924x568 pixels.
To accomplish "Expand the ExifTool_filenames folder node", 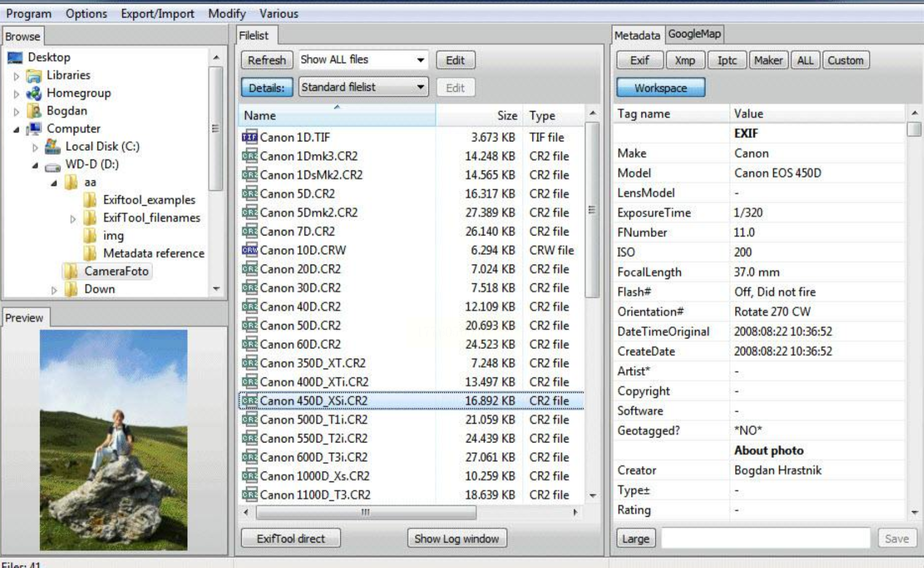I will (x=73, y=219).
